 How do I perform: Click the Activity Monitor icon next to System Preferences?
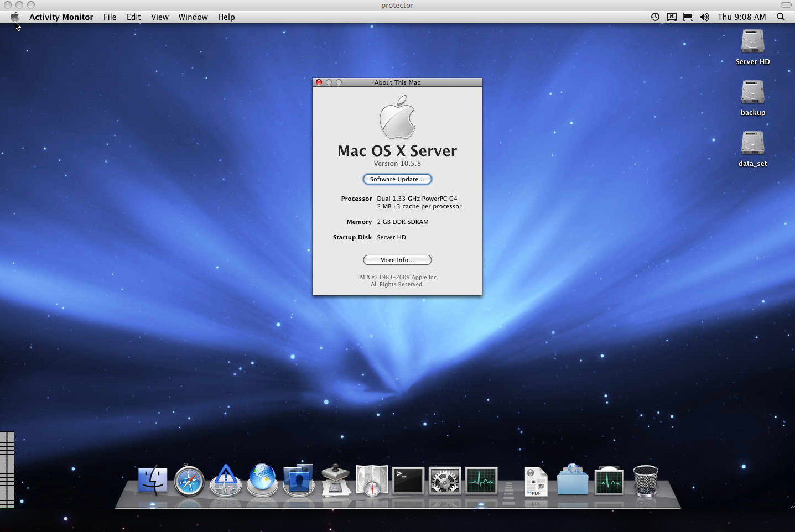pyautogui.click(x=481, y=480)
